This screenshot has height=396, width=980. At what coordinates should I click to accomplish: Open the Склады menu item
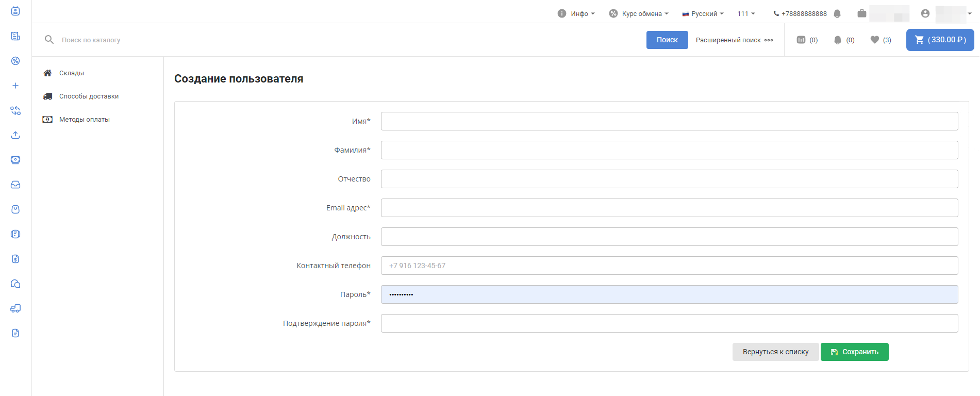point(71,73)
